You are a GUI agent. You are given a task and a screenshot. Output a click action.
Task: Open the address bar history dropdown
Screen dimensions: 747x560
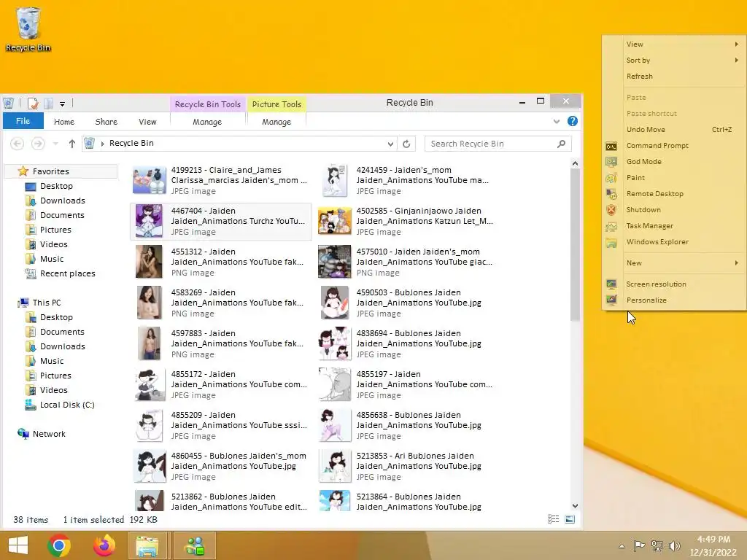(390, 144)
